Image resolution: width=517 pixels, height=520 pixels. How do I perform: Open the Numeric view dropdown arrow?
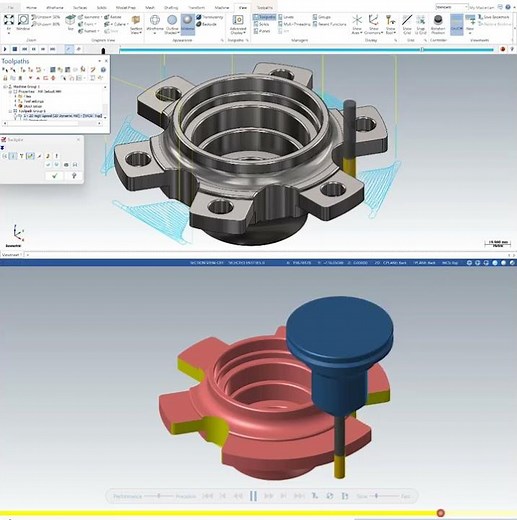[x=98, y=31]
